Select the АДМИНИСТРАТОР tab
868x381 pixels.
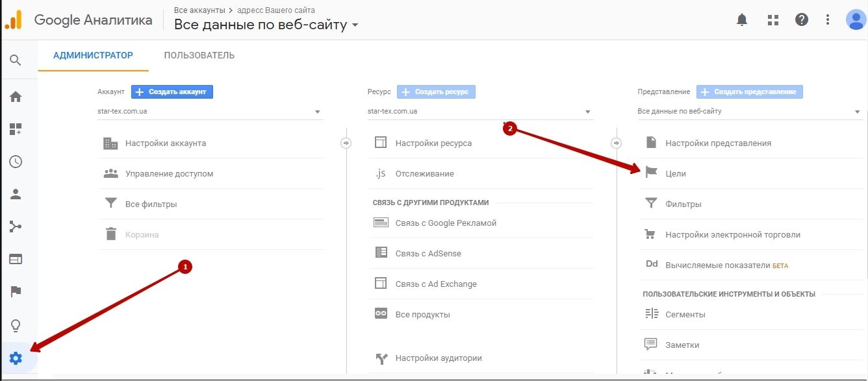(93, 55)
